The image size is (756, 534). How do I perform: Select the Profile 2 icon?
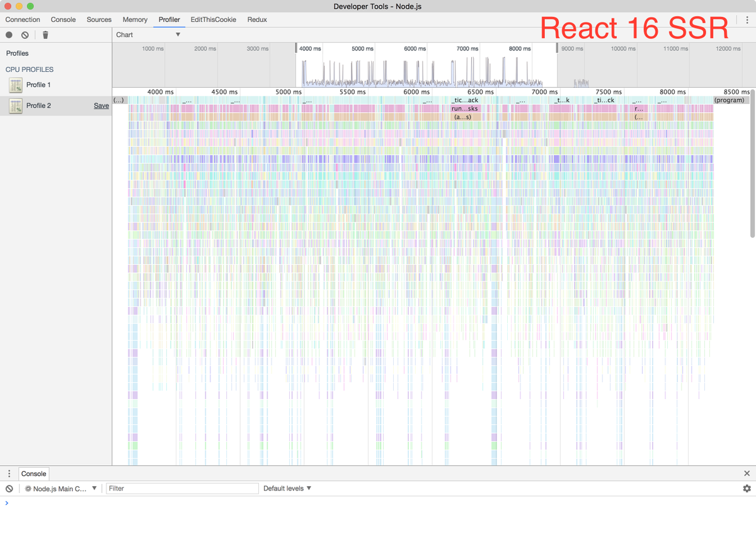tap(16, 106)
